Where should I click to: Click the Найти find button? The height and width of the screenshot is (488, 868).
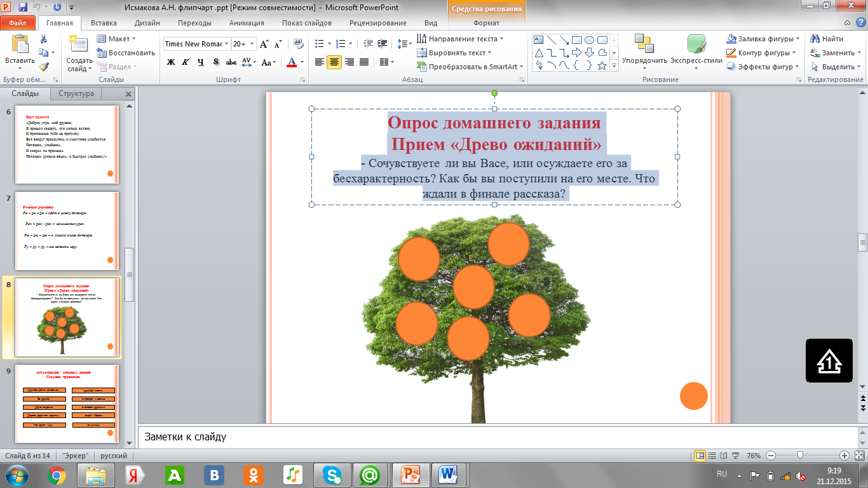pos(827,39)
